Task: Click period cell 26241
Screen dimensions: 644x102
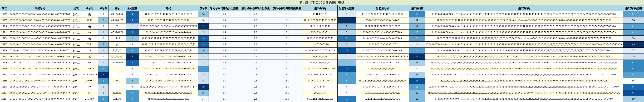Action: (x=4, y=32)
